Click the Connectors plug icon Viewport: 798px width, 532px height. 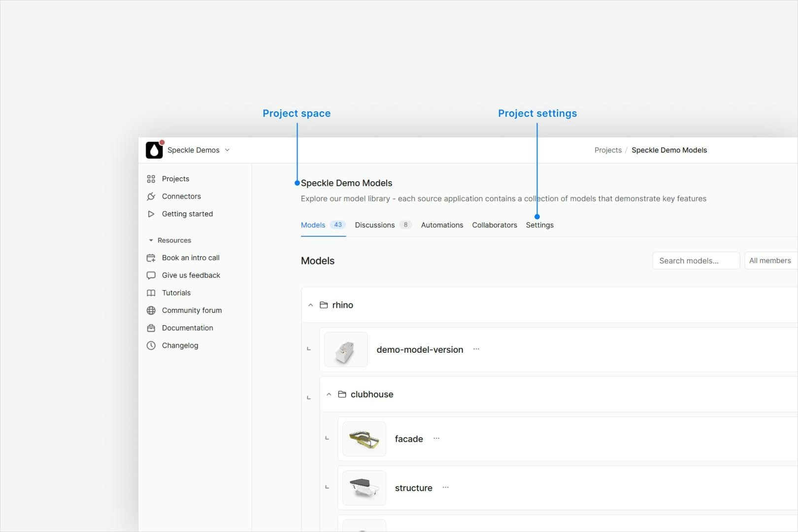(x=151, y=197)
